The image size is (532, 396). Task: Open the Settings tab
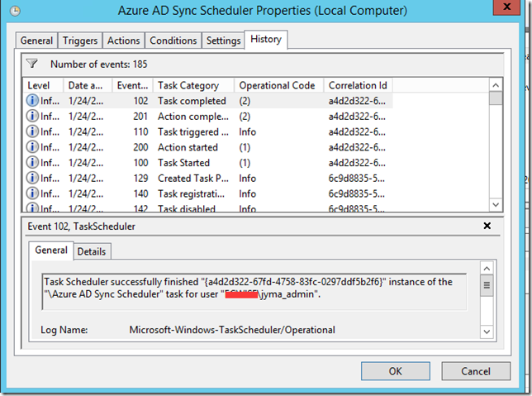pyautogui.click(x=223, y=41)
